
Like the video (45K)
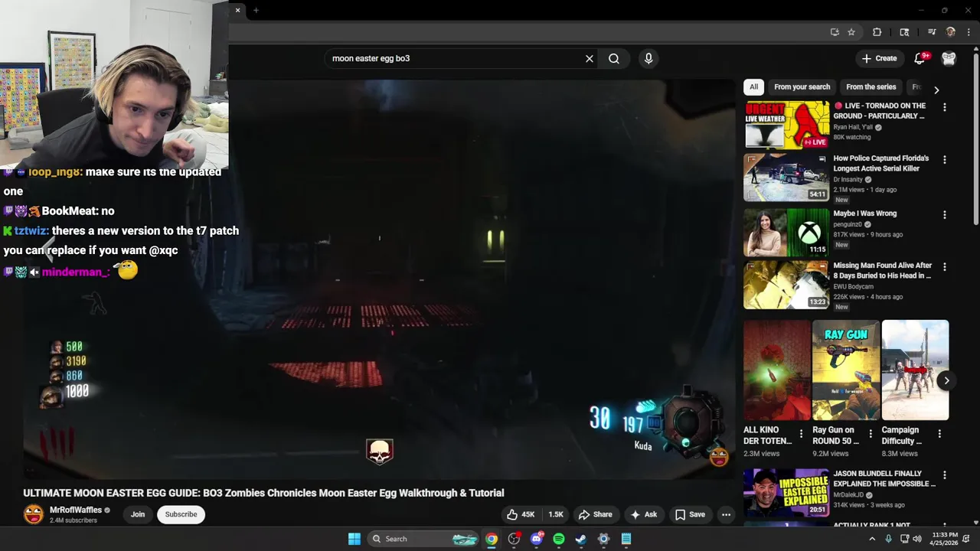tap(521, 514)
